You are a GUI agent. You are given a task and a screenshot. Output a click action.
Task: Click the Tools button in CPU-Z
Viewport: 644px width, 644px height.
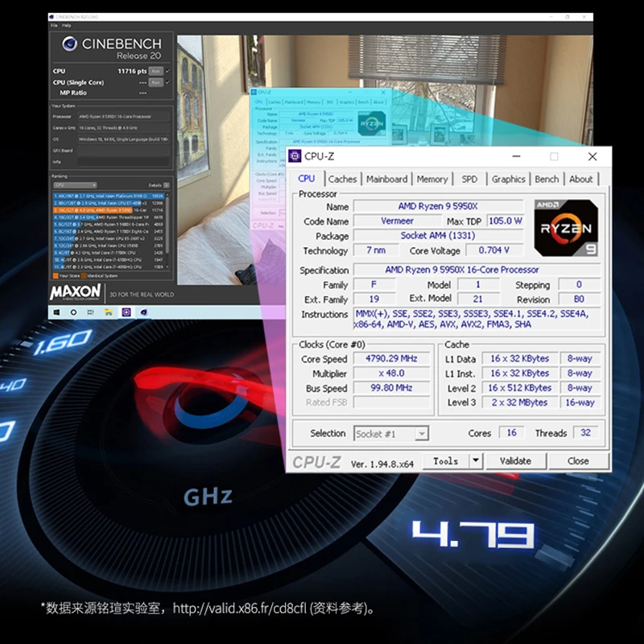coord(446,460)
